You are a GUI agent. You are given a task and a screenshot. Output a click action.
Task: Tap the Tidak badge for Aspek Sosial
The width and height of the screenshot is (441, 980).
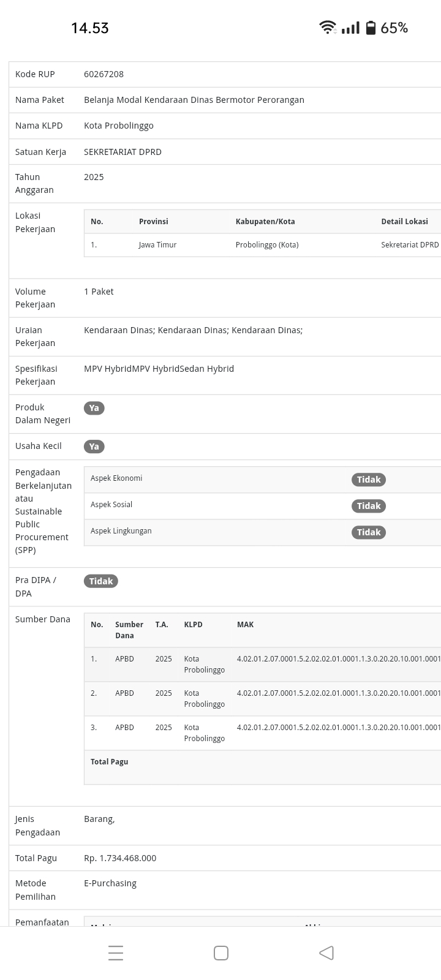point(369,506)
